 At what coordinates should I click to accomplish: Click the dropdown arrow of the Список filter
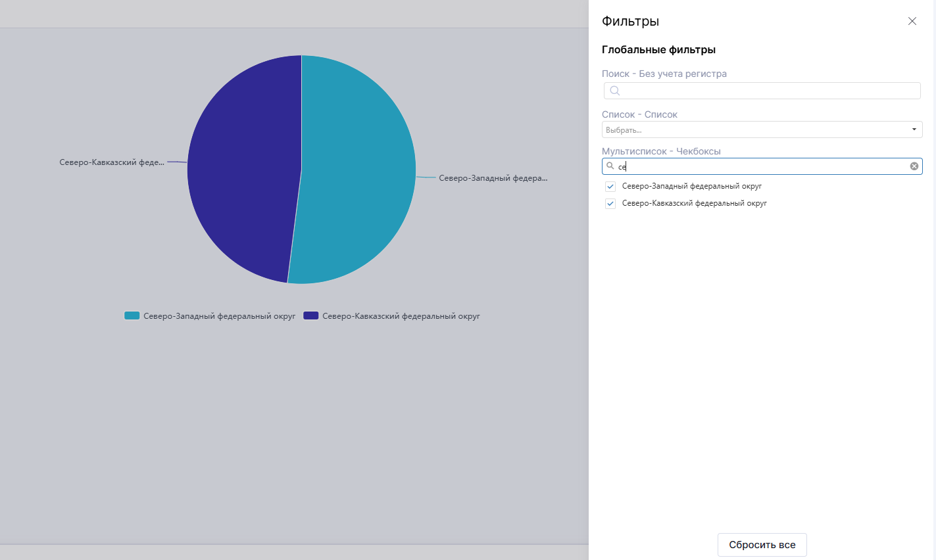(914, 129)
